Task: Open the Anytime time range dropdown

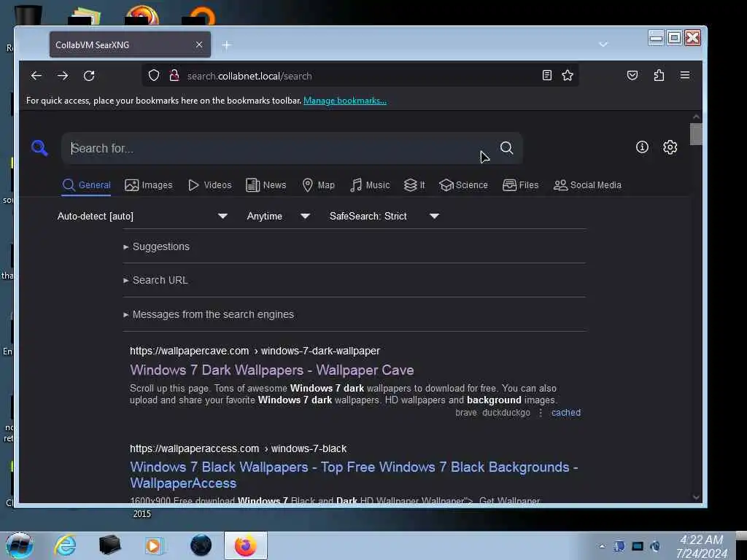Action: [278, 216]
